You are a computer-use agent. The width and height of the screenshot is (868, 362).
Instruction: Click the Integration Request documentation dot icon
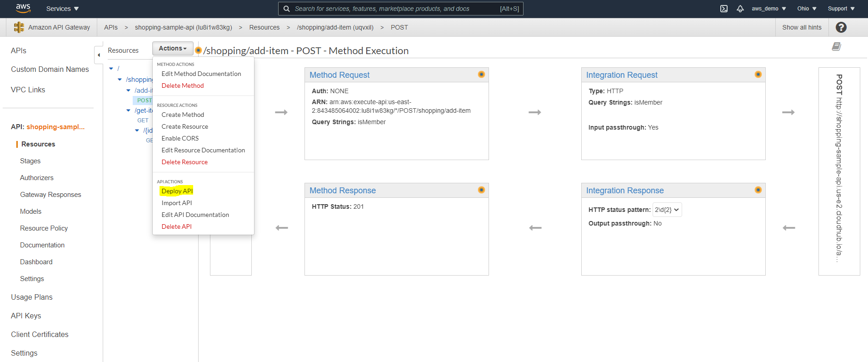point(758,75)
